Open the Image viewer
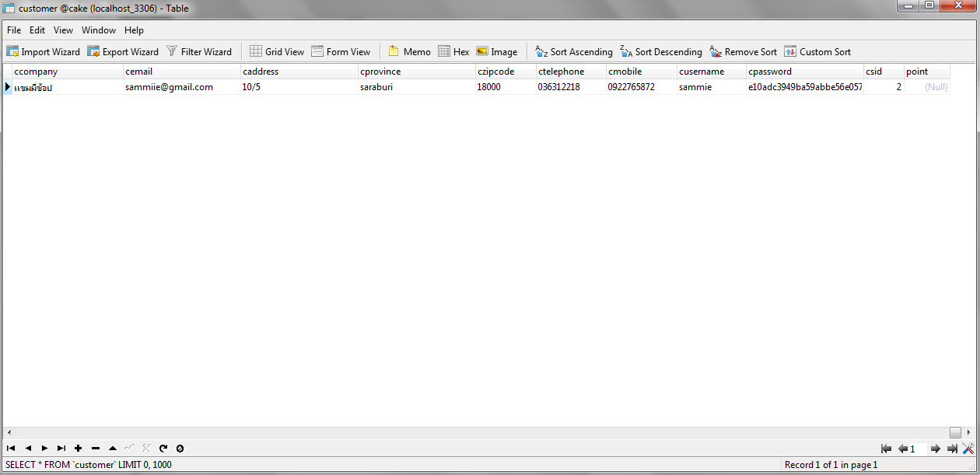This screenshot has width=980, height=475. (496, 52)
